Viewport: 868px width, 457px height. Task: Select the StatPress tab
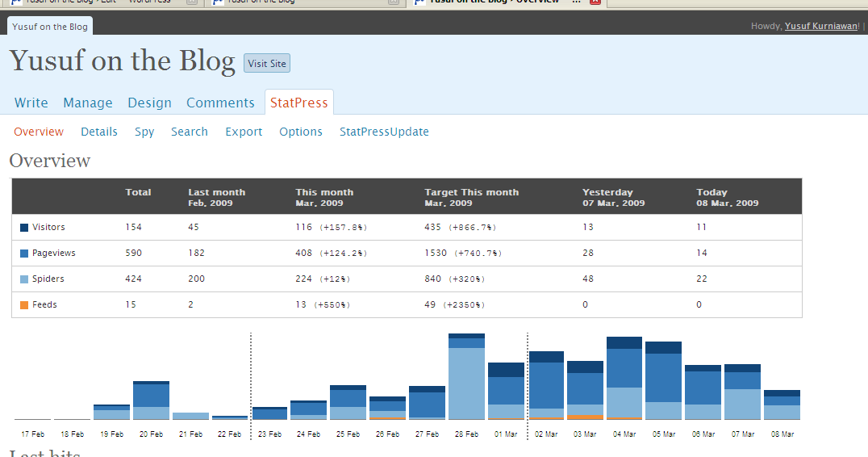(299, 103)
